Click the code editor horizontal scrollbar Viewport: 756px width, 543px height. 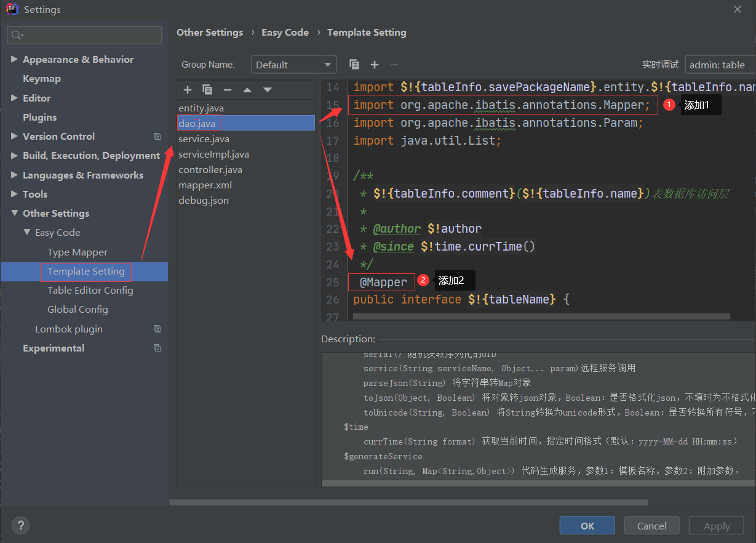point(541,316)
